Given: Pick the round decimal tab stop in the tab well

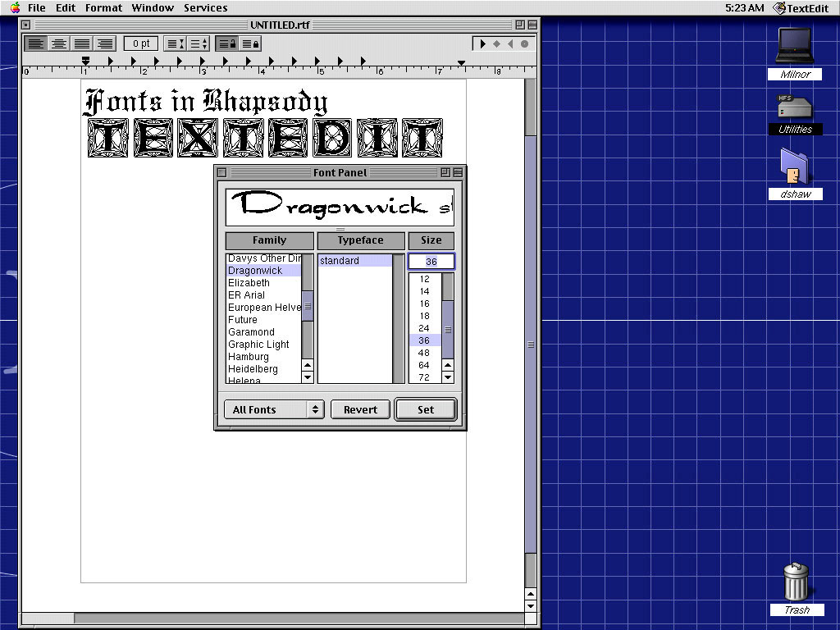Looking at the screenshot, I should coord(524,44).
